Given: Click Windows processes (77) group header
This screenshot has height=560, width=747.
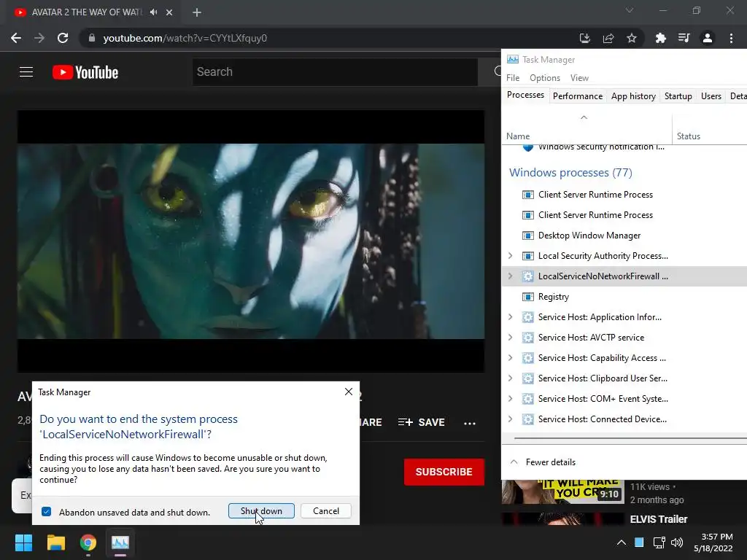Looking at the screenshot, I should [570, 172].
